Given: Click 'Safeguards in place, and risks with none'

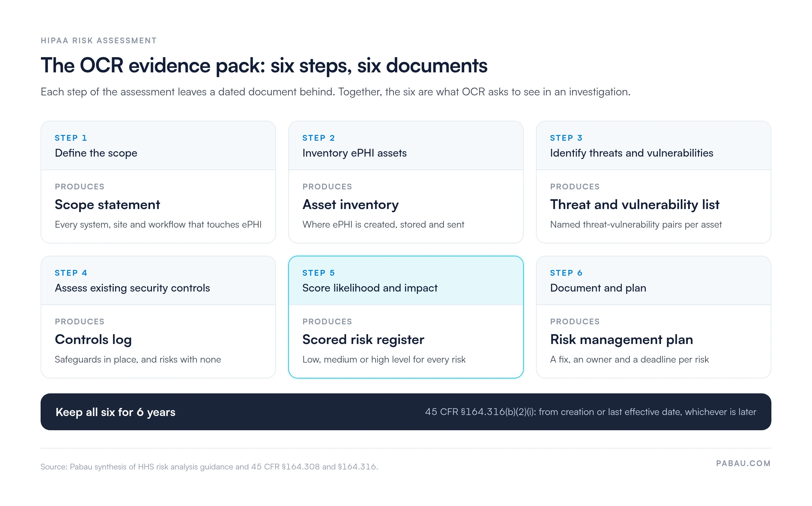Looking at the screenshot, I should (138, 360).
